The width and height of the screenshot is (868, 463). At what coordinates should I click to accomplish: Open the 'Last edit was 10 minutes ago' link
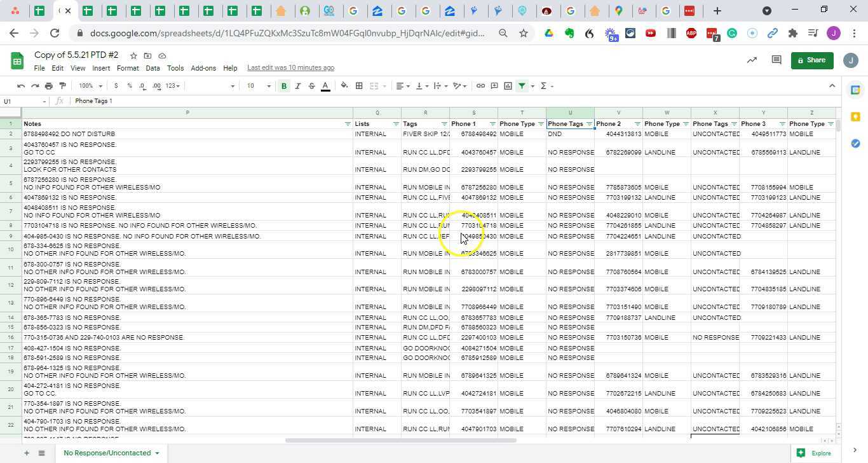(x=290, y=67)
